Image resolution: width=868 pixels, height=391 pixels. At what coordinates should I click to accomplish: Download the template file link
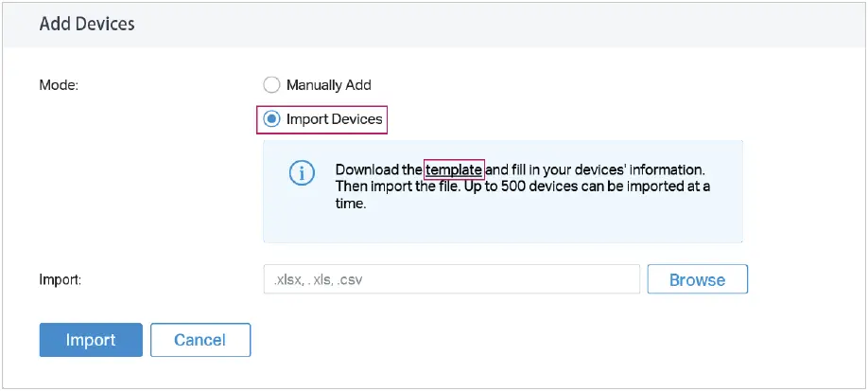454,169
